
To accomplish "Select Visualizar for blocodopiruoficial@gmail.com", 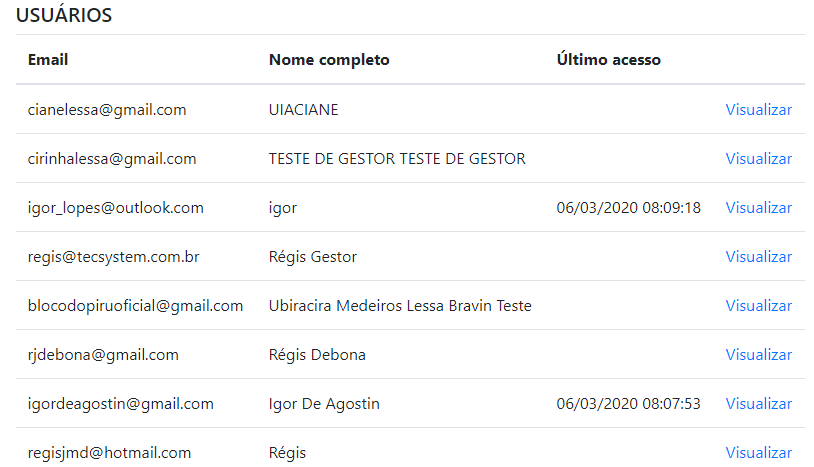I will pos(758,306).
